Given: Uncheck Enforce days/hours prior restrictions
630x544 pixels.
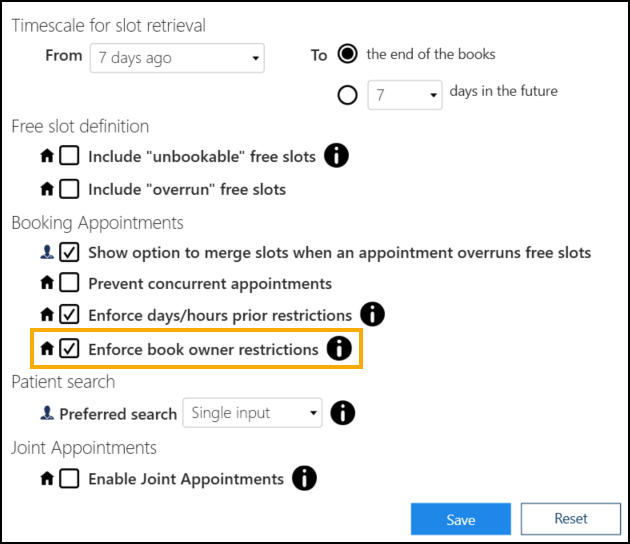Looking at the screenshot, I should pos(69,315).
